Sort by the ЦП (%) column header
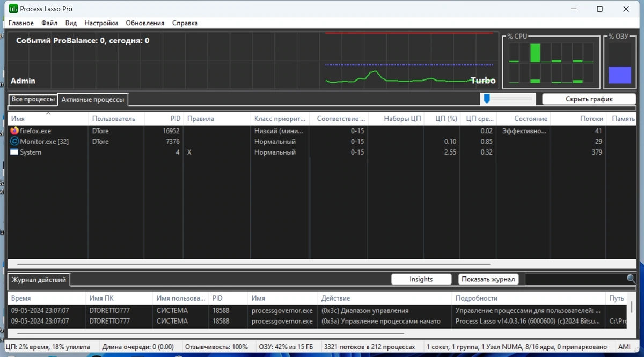Image resolution: width=644 pixels, height=357 pixels. 442,119
